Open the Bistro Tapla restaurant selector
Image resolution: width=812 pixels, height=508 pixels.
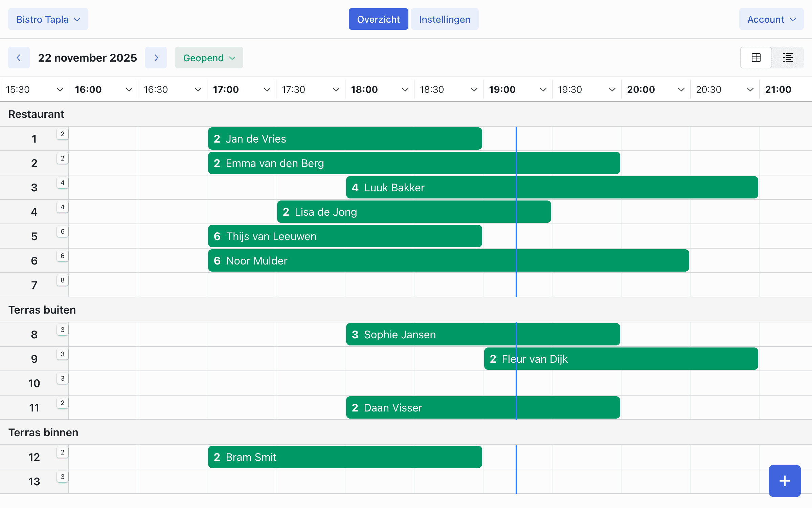point(48,19)
